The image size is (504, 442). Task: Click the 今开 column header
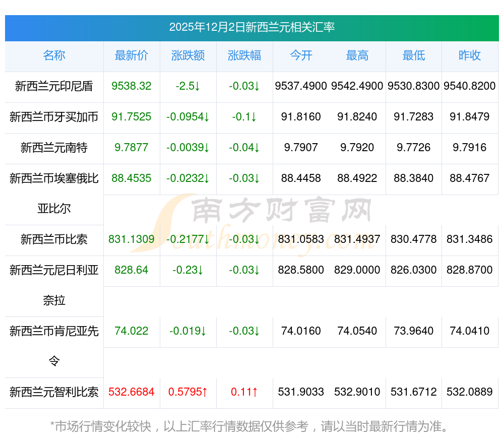pos(301,55)
